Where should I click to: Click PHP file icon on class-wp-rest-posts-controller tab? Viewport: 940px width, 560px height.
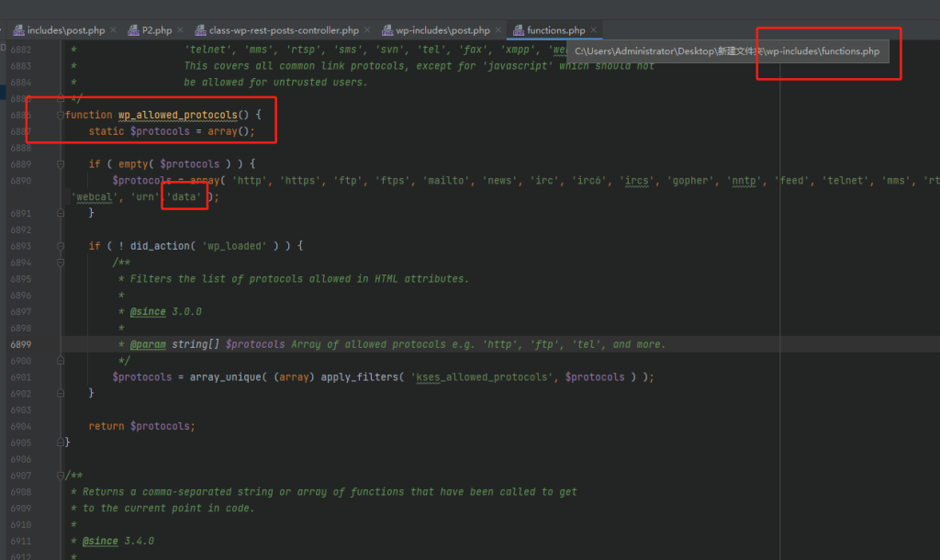point(200,30)
